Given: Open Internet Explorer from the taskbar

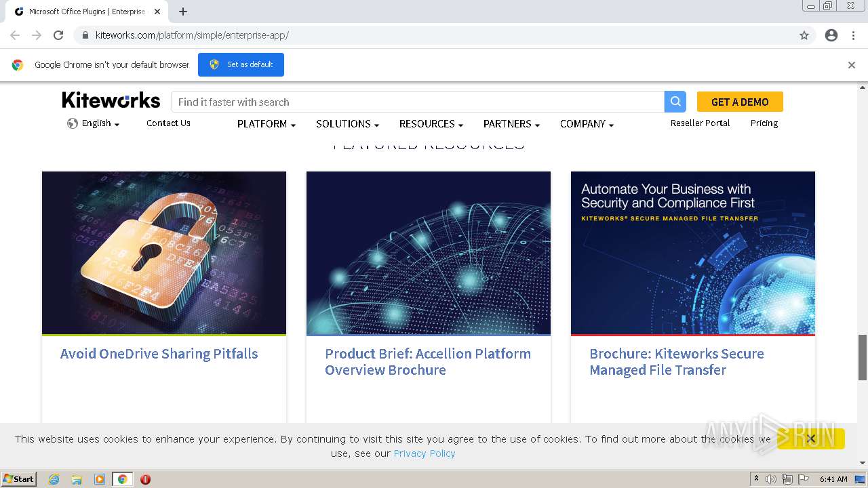Looking at the screenshot, I should [x=54, y=479].
